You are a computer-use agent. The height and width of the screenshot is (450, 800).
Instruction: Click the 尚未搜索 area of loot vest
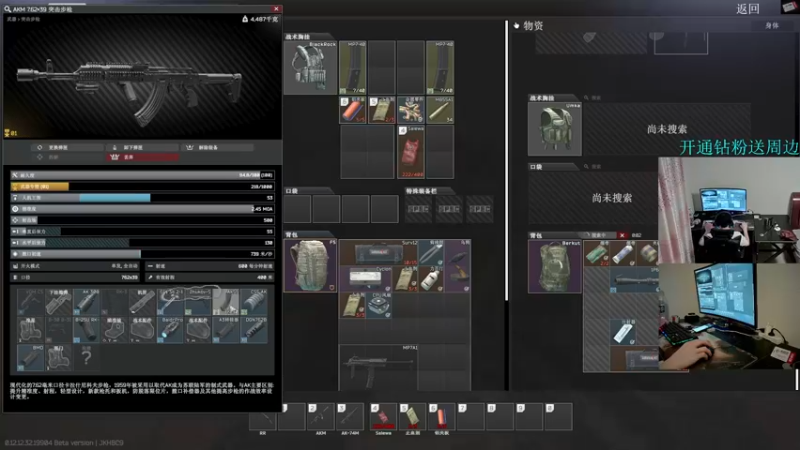(x=667, y=129)
